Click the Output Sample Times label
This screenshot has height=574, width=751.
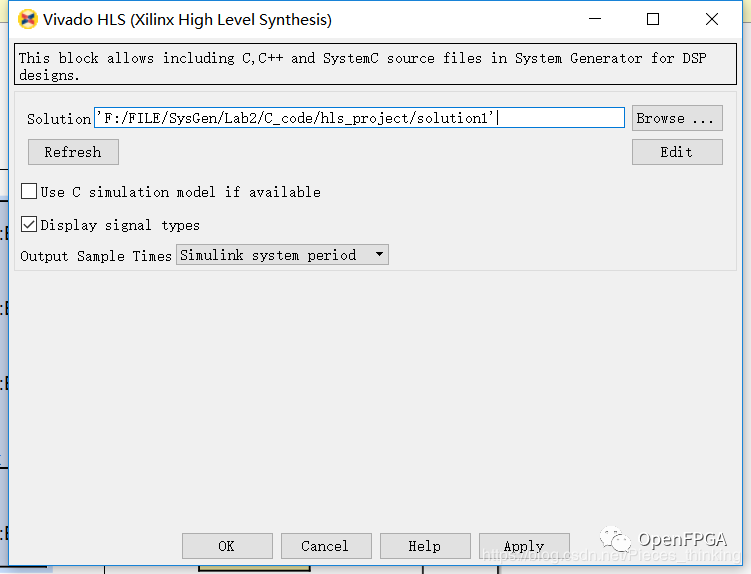point(96,256)
